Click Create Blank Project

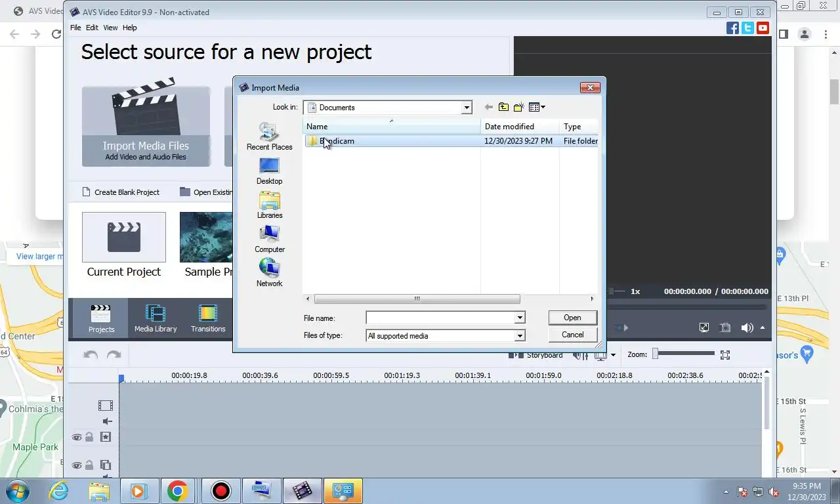click(121, 192)
